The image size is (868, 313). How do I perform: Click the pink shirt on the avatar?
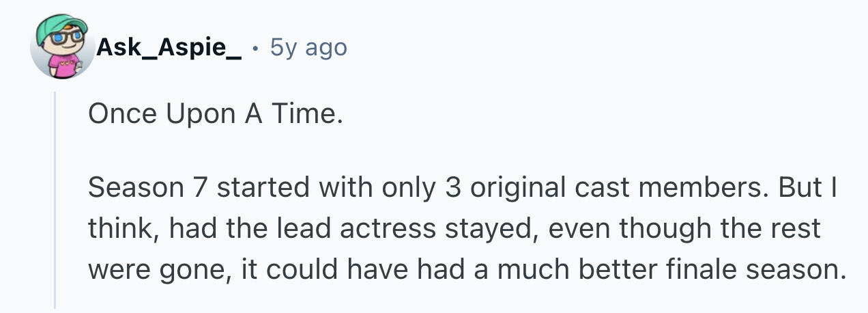(61, 66)
